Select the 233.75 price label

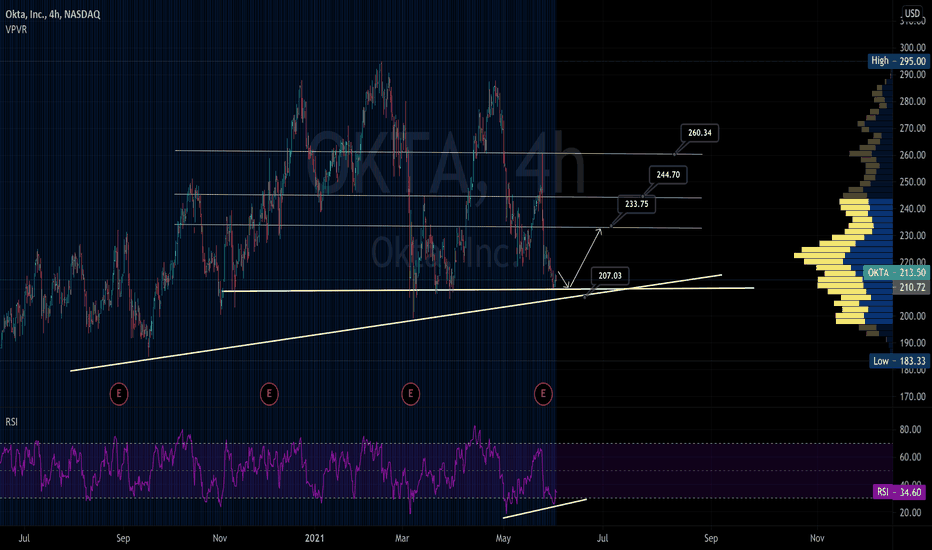(637, 204)
